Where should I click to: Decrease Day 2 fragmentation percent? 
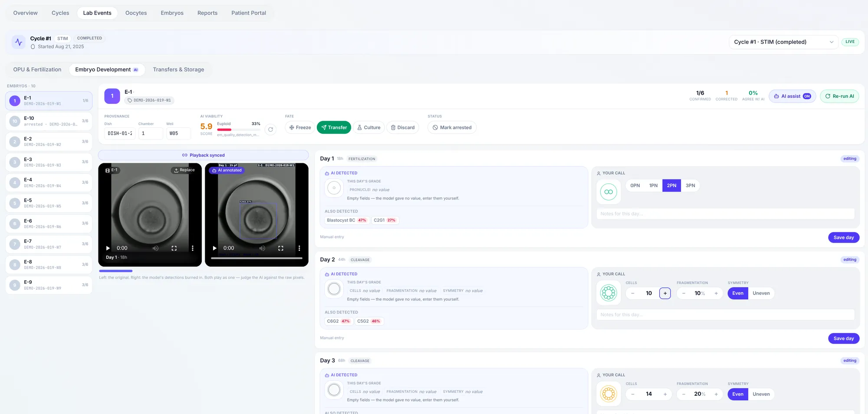[684, 293]
